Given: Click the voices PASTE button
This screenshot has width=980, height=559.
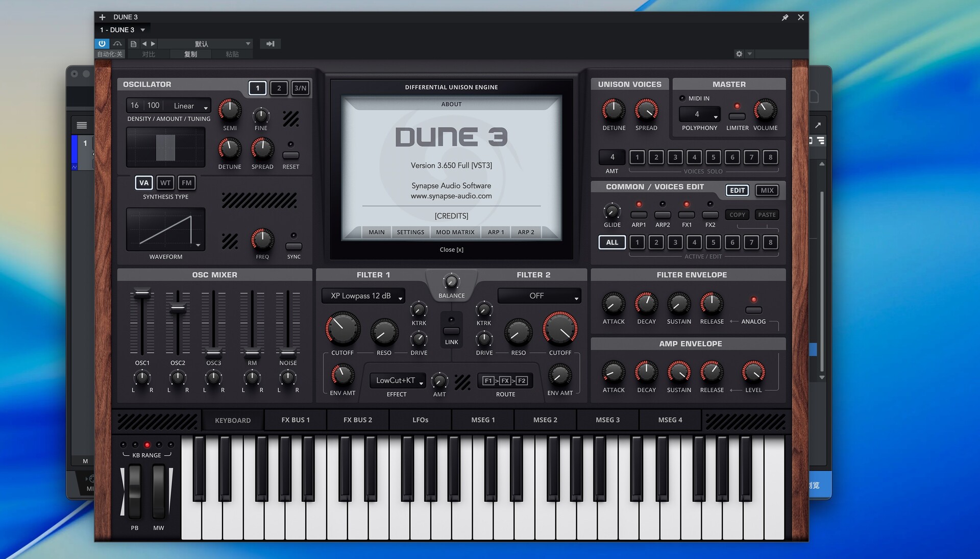Looking at the screenshot, I should (x=767, y=215).
